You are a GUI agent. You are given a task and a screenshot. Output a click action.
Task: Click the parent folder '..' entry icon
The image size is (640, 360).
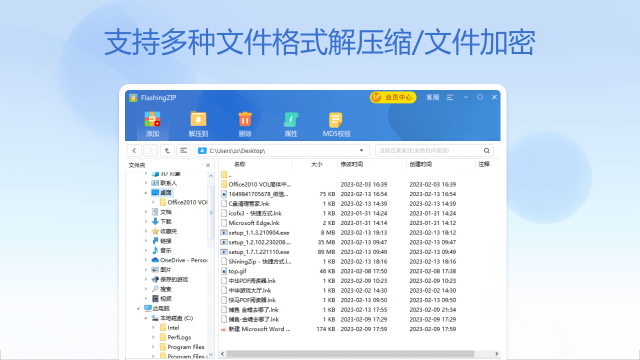pyautogui.click(x=224, y=175)
